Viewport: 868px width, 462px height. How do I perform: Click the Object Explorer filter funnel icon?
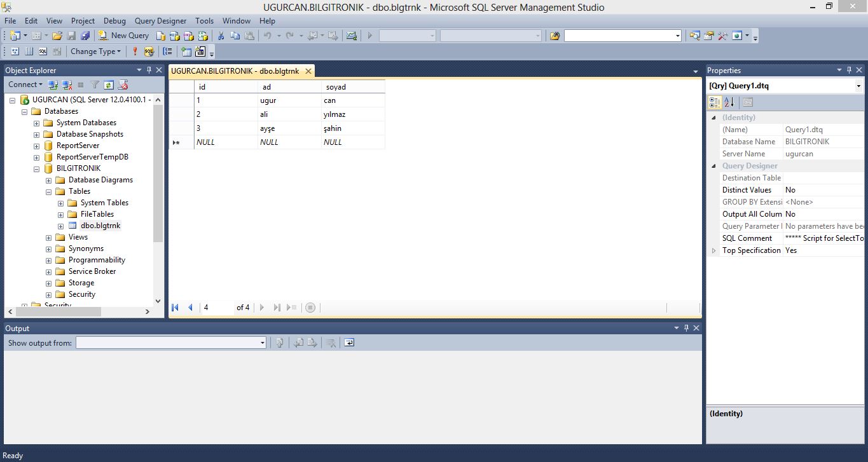pyautogui.click(x=95, y=85)
